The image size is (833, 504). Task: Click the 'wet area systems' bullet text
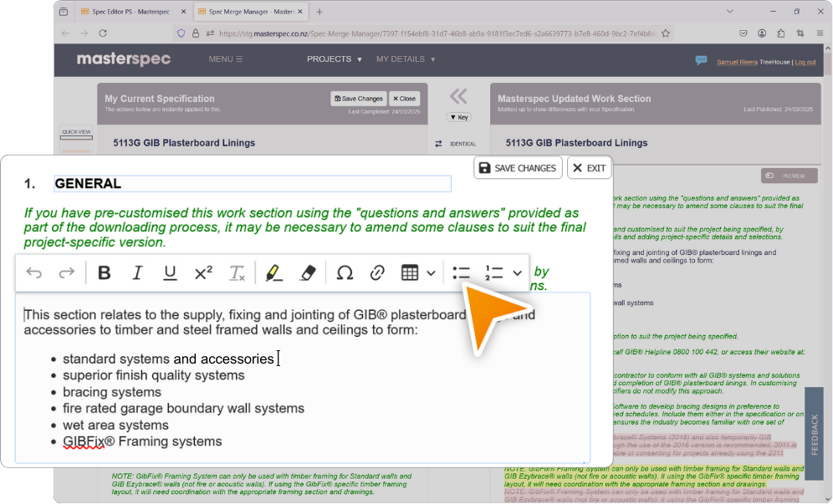[x=115, y=425]
